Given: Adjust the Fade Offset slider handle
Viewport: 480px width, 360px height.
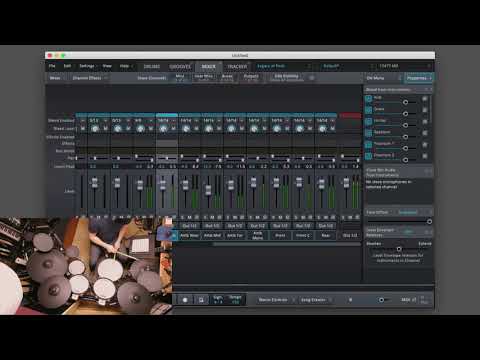Looking at the screenshot, I should pyautogui.click(x=429, y=221).
